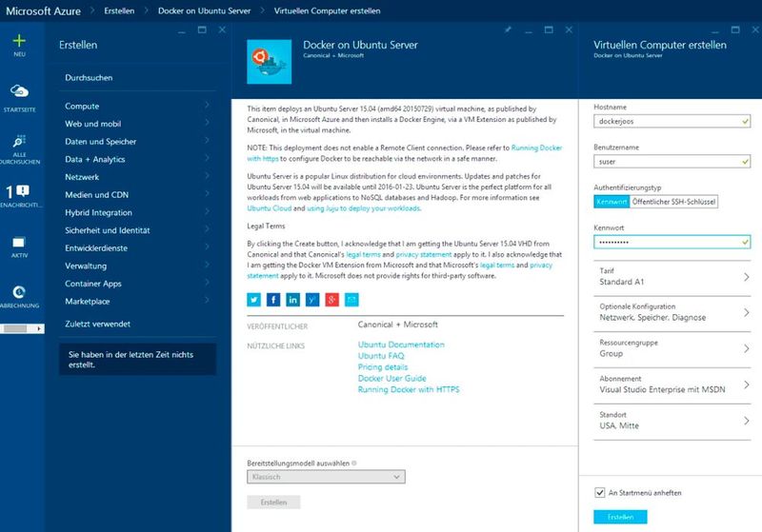The height and width of the screenshot is (532, 762).
Task: Open Alle Durchsuchen in the sidebar
Action: click(19, 141)
